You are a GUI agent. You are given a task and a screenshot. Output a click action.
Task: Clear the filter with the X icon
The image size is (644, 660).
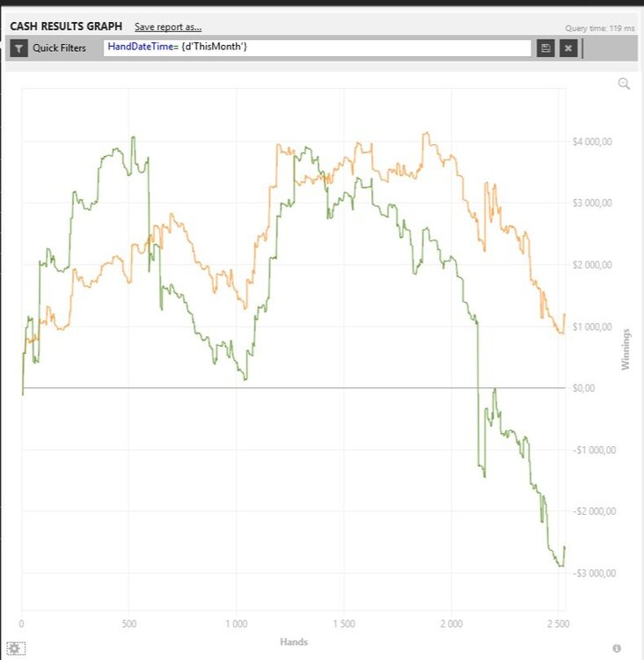568,48
